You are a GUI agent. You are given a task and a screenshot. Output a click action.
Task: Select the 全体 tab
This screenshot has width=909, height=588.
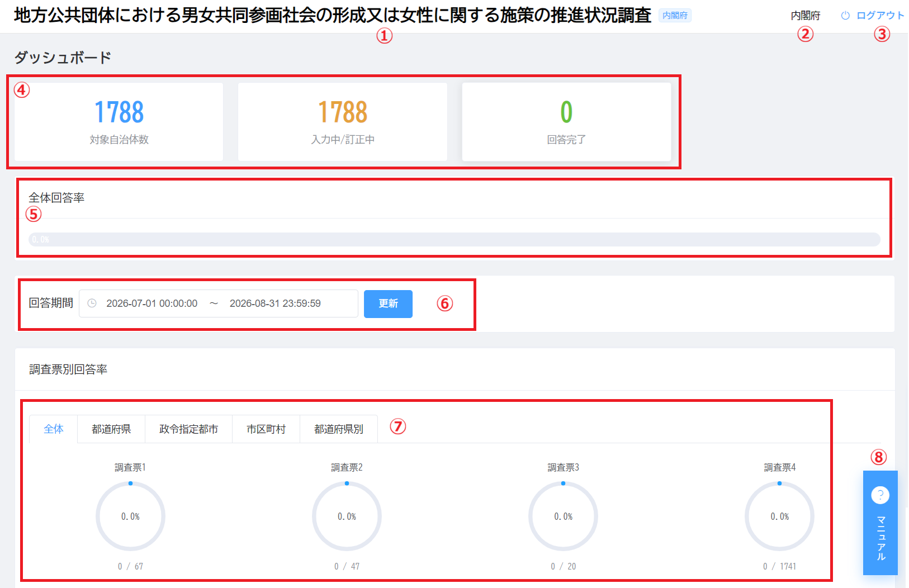point(54,429)
